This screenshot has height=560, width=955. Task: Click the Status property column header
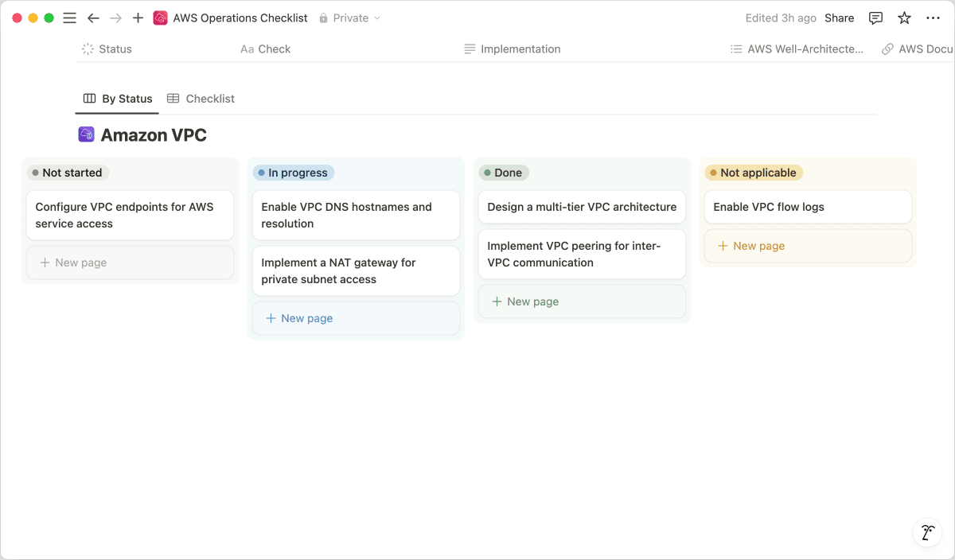(107, 49)
